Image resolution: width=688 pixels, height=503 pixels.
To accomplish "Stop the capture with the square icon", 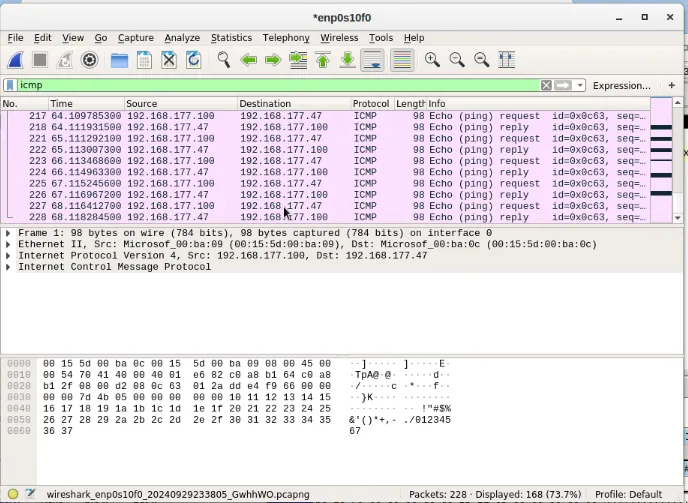I will (x=40, y=60).
